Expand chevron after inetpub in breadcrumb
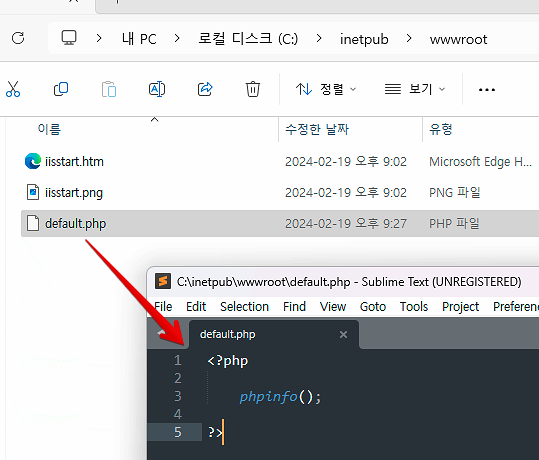Screen dimensions: 539x460 409,38
